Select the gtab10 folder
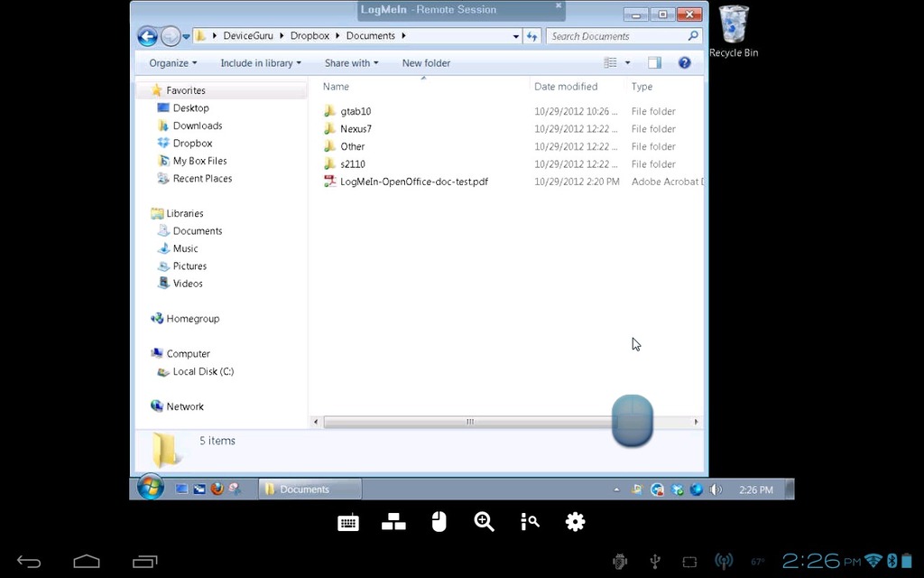924x578 pixels. click(x=347, y=111)
